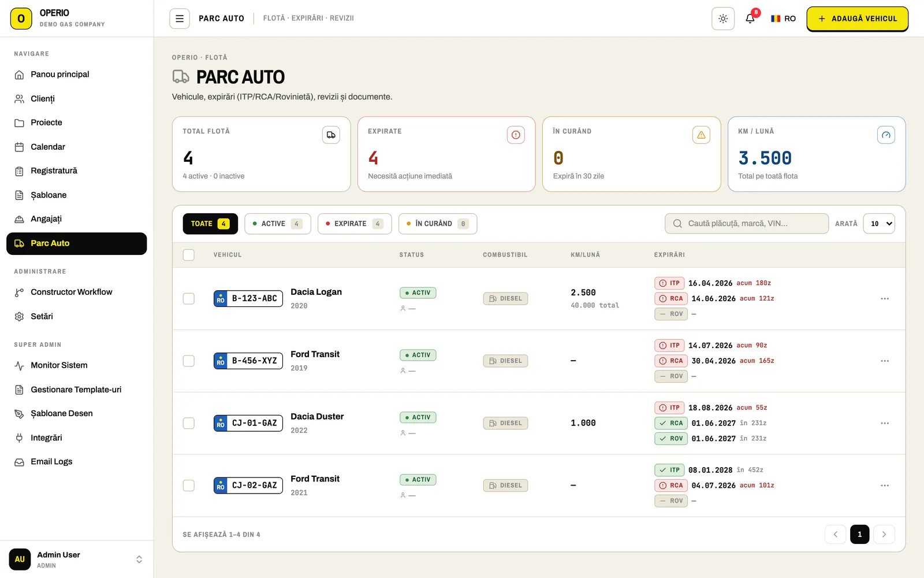Viewport: 924px width, 578px height.
Task: Click the Adaugă Vehicul button
Action: coord(858,18)
